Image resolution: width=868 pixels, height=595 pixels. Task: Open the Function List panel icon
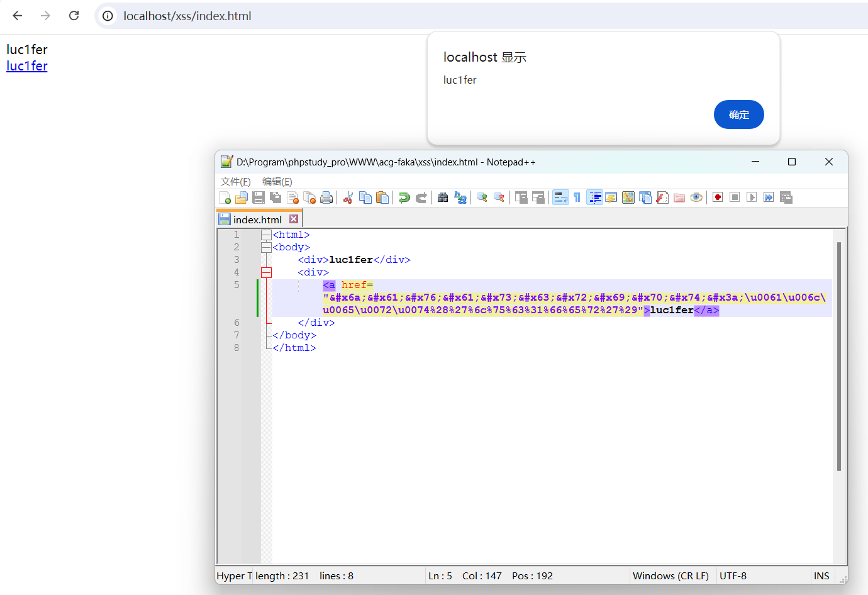point(662,197)
